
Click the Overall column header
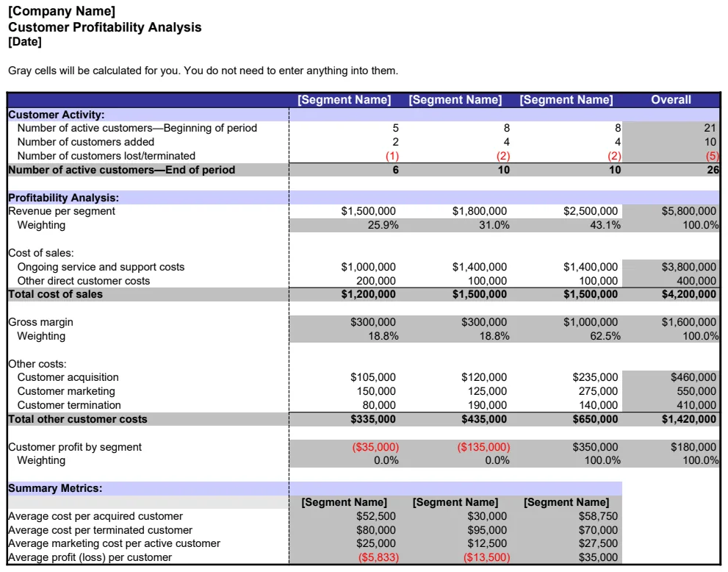coord(671,100)
